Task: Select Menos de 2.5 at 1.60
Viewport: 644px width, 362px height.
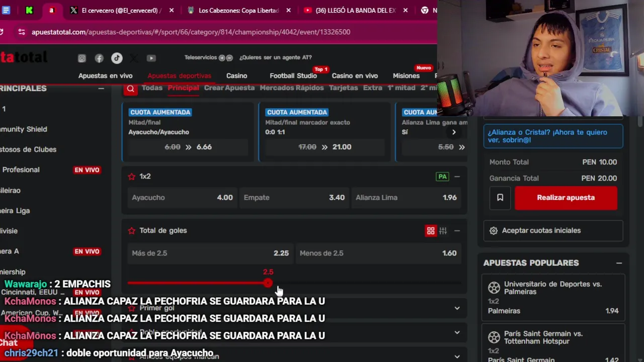Action: pyautogui.click(x=378, y=253)
